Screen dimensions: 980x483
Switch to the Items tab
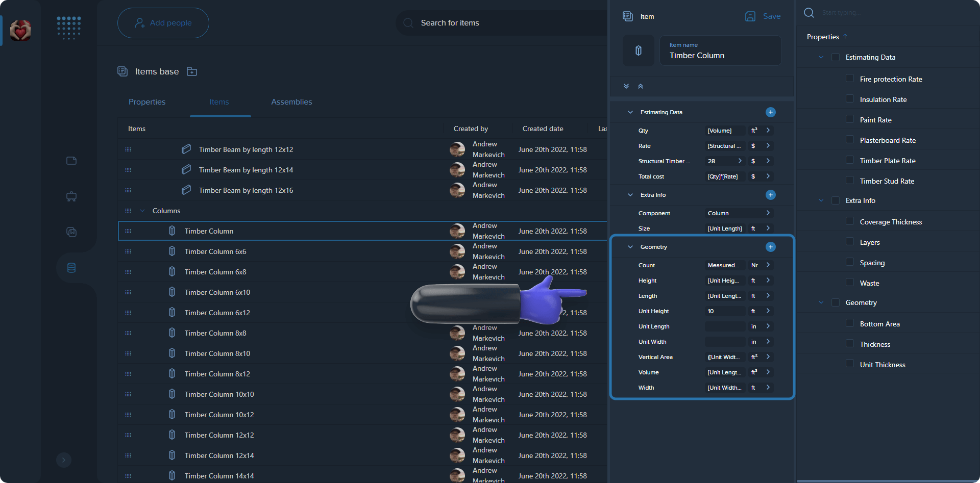coord(219,102)
